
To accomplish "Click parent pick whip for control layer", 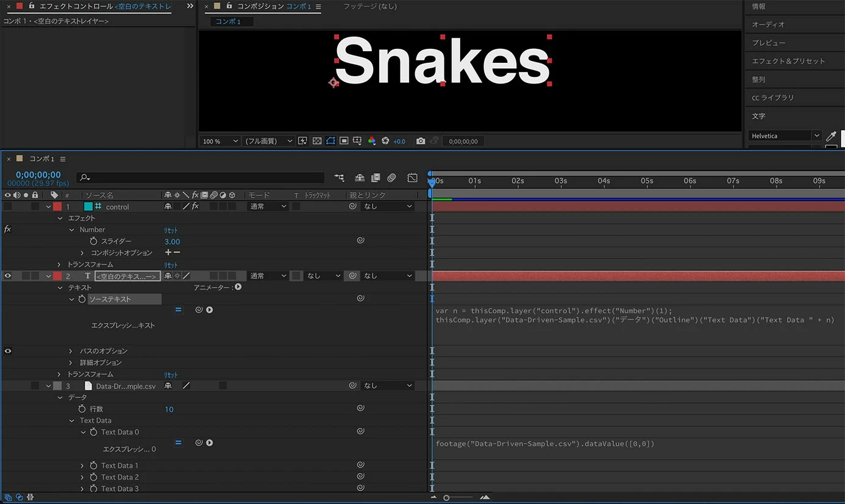I will click(352, 207).
